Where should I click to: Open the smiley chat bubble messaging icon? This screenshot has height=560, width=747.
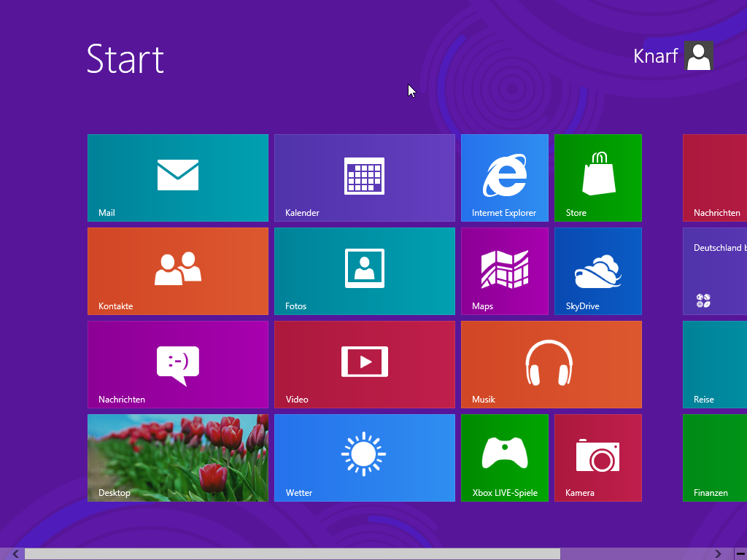(178, 365)
